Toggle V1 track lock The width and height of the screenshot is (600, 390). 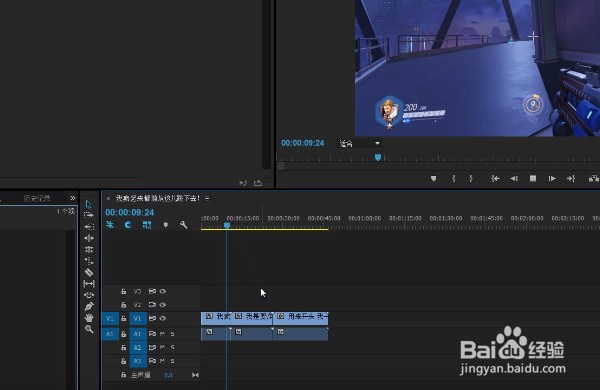[x=124, y=318]
